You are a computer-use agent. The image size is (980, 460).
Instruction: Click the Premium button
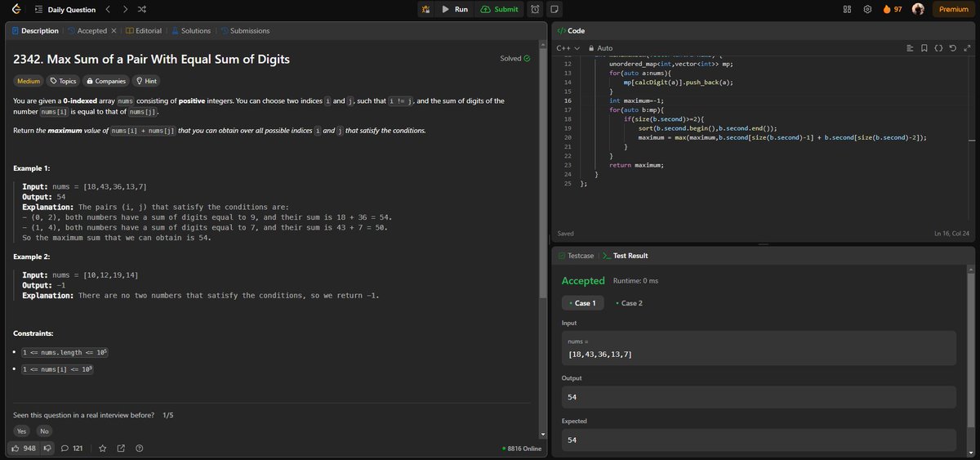click(954, 9)
